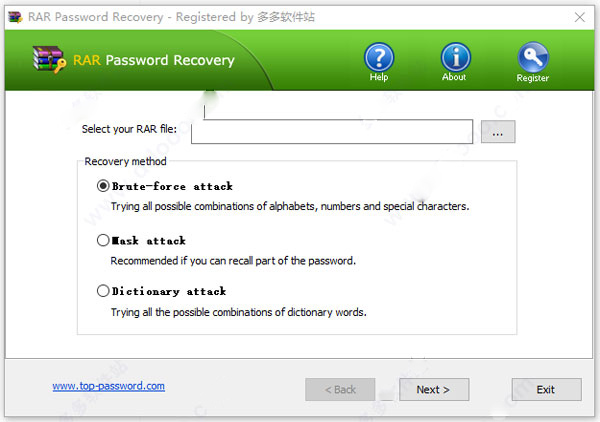Screen dimensions: 600x422
Task: Enable the Dictionary attack radio option
Action: (x=103, y=291)
